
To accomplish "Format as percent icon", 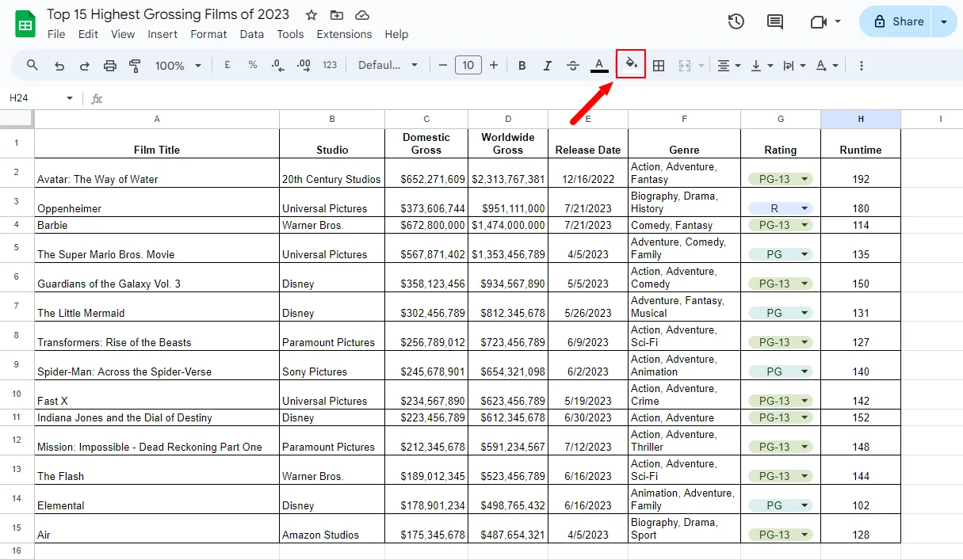I will tap(253, 65).
